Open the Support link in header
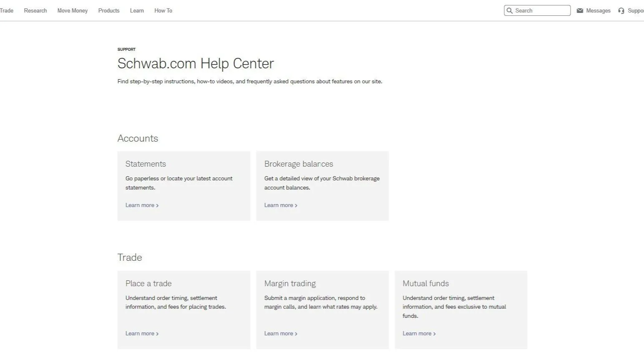This screenshot has width=644, height=362. tap(636, 10)
